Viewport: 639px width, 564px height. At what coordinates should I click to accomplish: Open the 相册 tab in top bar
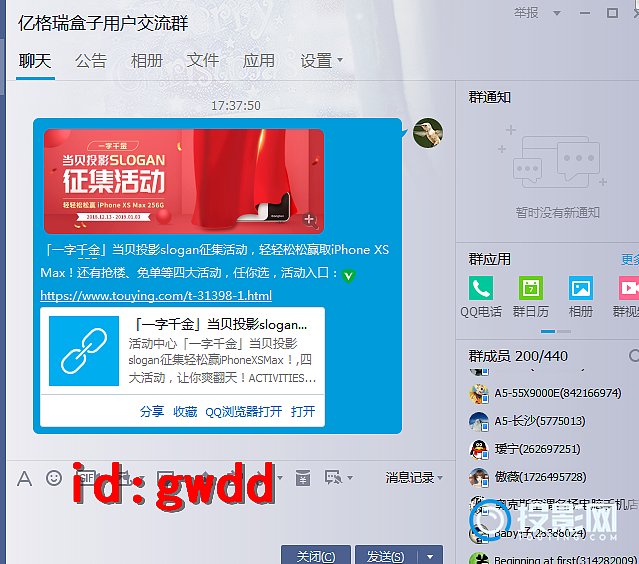pyautogui.click(x=147, y=61)
